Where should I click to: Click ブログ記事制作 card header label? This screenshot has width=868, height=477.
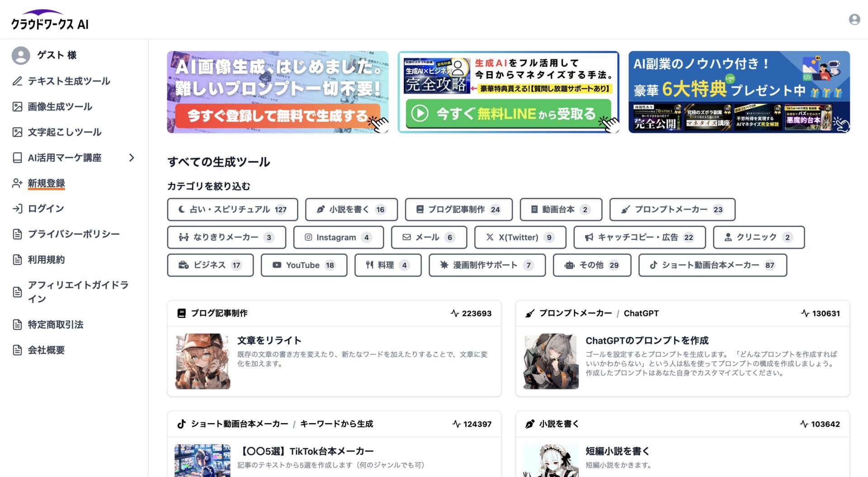(x=219, y=313)
